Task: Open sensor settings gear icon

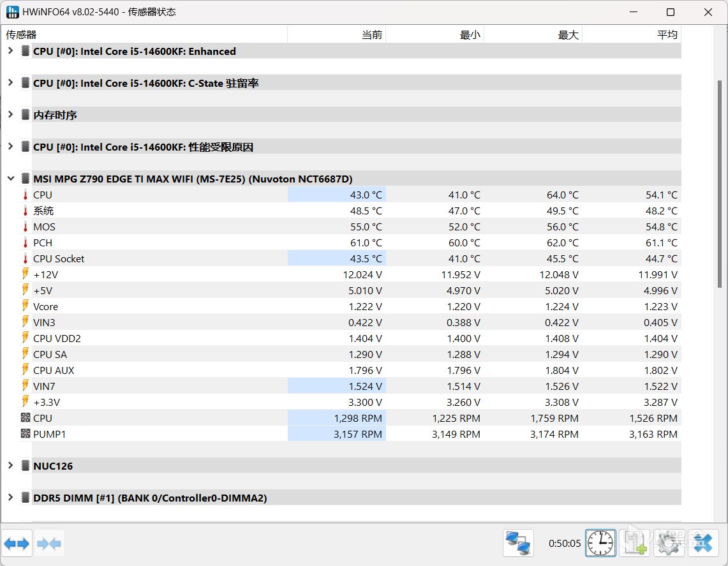Action: click(669, 543)
